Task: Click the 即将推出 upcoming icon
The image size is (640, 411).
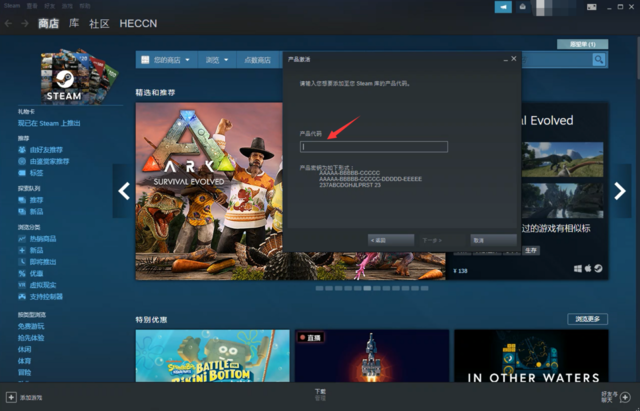Action: [x=22, y=262]
